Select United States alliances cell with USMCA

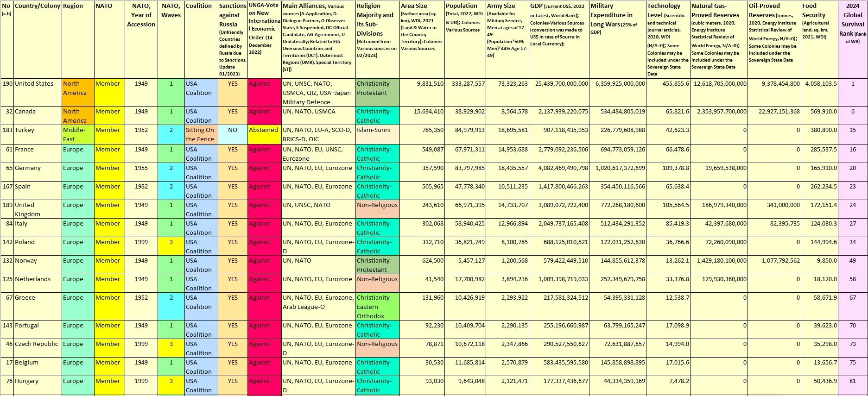(318, 93)
